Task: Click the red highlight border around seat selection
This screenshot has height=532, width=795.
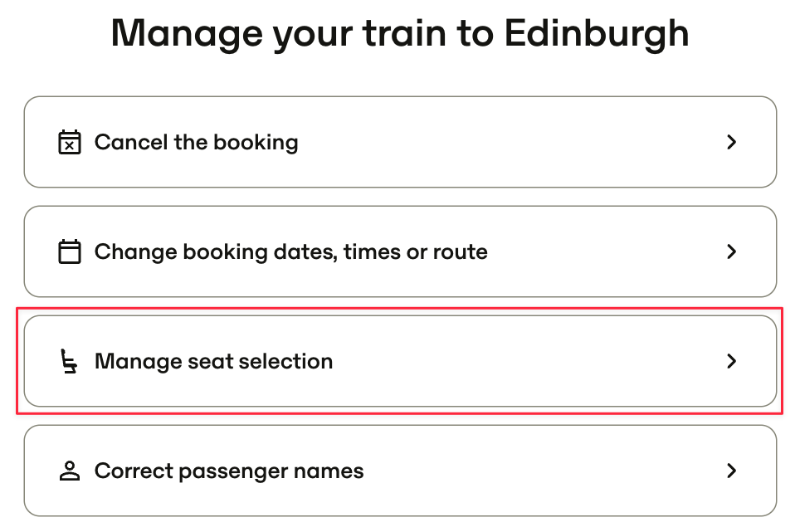Action: tap(399, 308)
